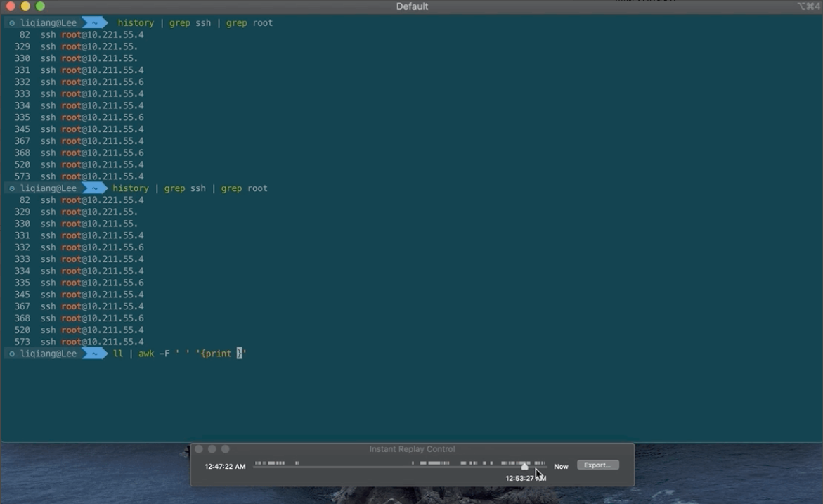Screen dimensions: 823x504
Task: Minimize the Instant Replay Control panel
Action: (x=212, y=449)
